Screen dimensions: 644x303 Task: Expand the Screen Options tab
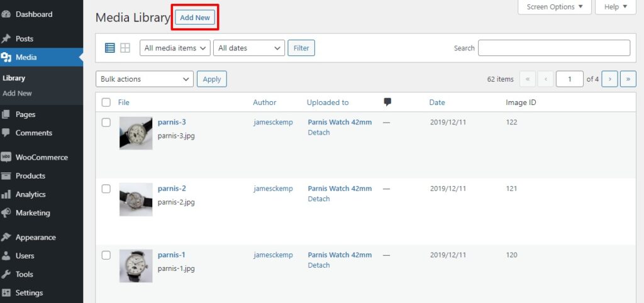(x=554, y=7)
